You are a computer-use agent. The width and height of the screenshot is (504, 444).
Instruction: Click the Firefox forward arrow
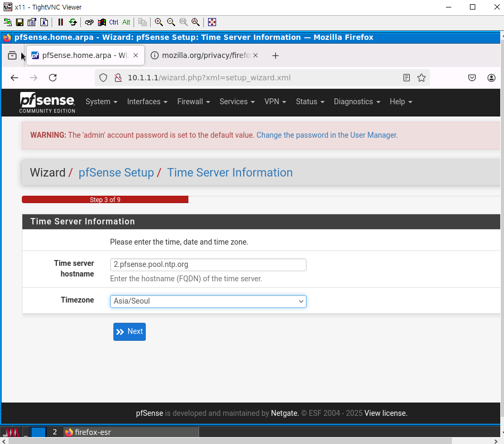pos(34,78)
